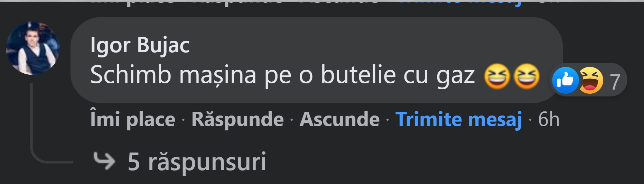This screenshot has height=184, width=644.
Task: Click the cropped Răspunde of previous comment
Action: (x=237, y=3)
